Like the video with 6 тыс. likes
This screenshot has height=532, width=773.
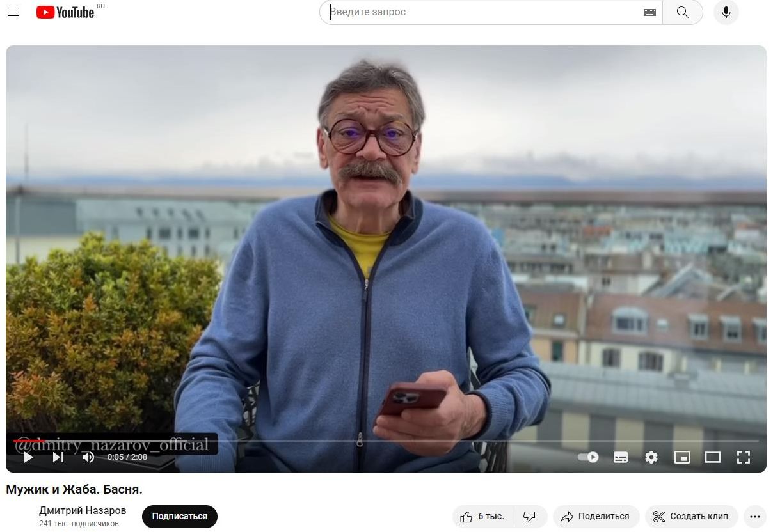(482, 517)
